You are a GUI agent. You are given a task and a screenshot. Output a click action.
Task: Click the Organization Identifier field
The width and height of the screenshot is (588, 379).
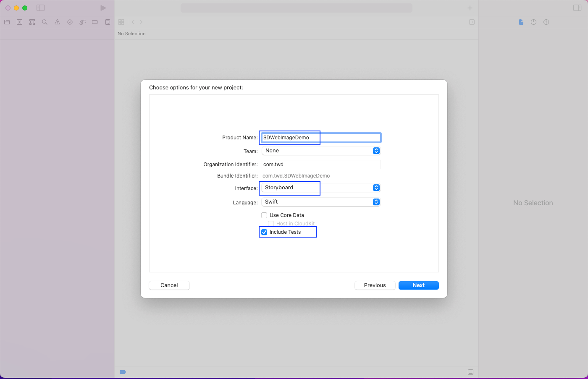(321, 165)
